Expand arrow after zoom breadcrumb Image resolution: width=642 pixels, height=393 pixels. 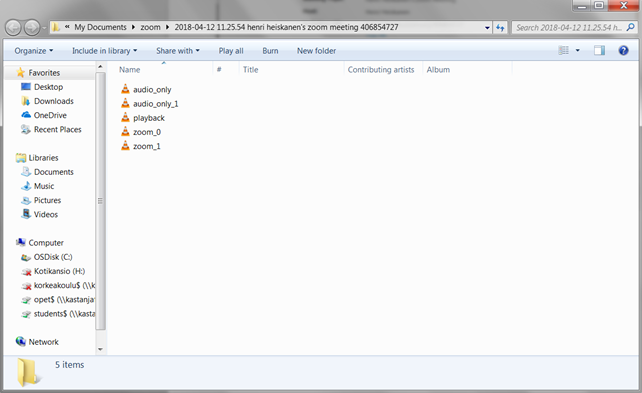[167, 27]
